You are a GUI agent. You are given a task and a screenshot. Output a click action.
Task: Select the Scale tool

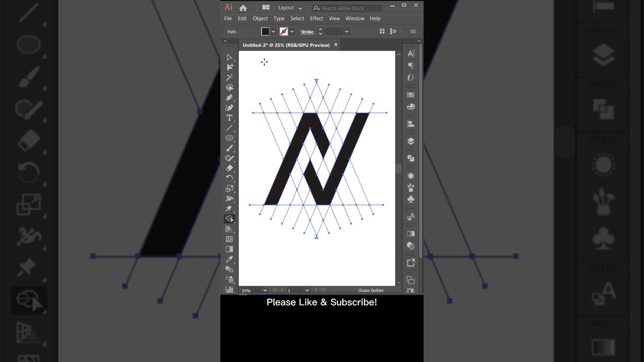(229, 189)
